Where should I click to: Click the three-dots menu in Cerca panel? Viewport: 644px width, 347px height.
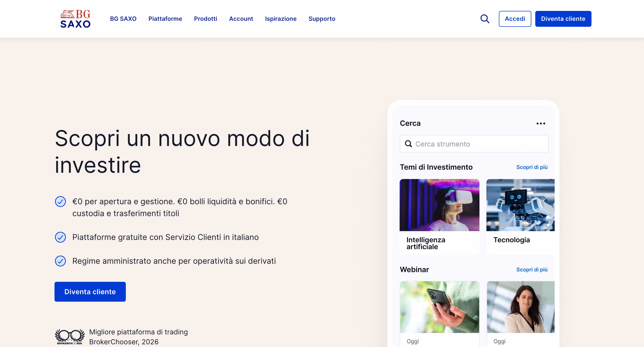click(x=541, y=123)
